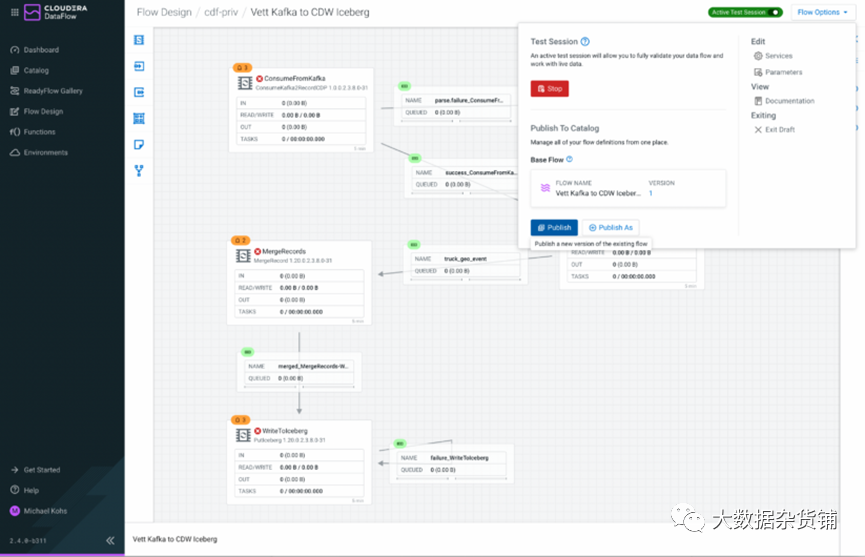Click the Base Flow info icon

point(570,159)
